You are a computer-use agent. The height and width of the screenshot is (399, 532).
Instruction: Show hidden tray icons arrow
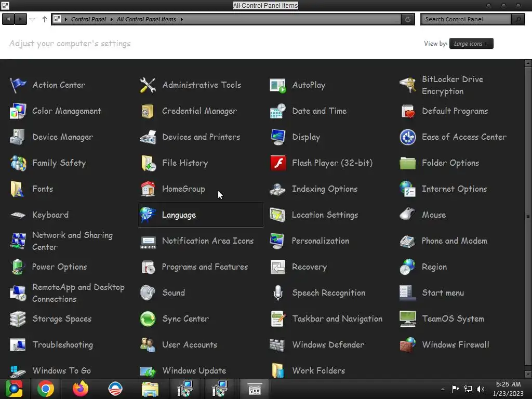pos(443,389)
